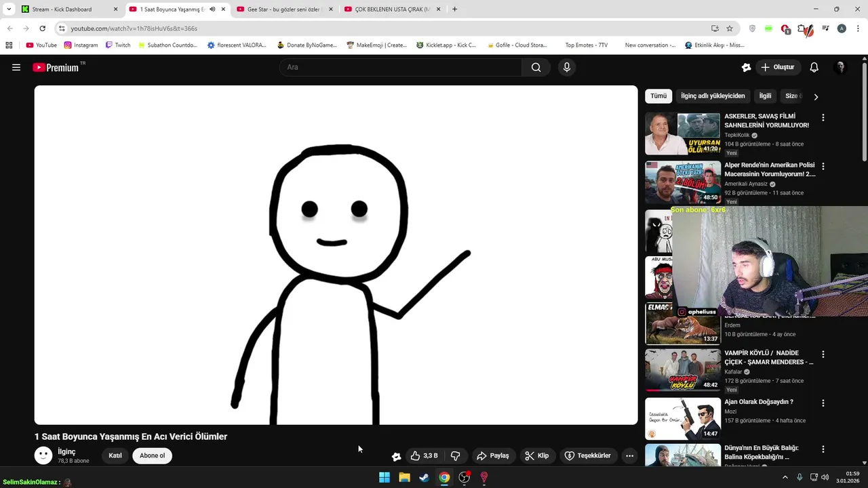Reload the page
The image size is (868, 488).
pos(42,28)
